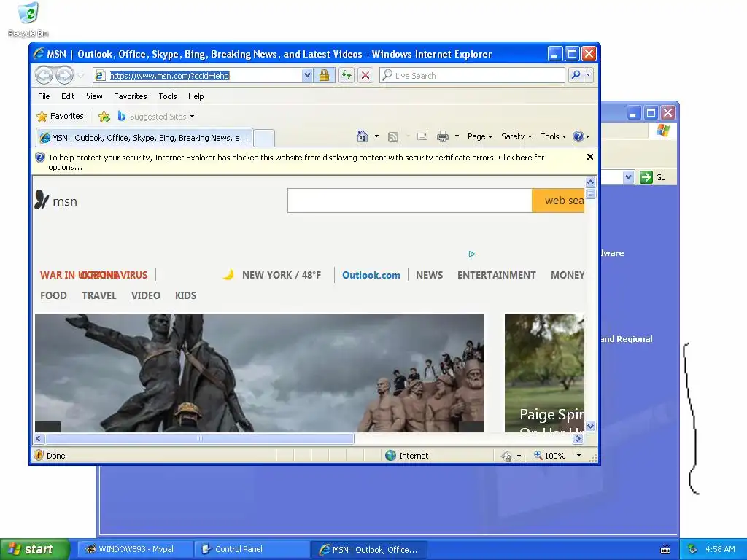Open the Help menu

click(196, 96)
